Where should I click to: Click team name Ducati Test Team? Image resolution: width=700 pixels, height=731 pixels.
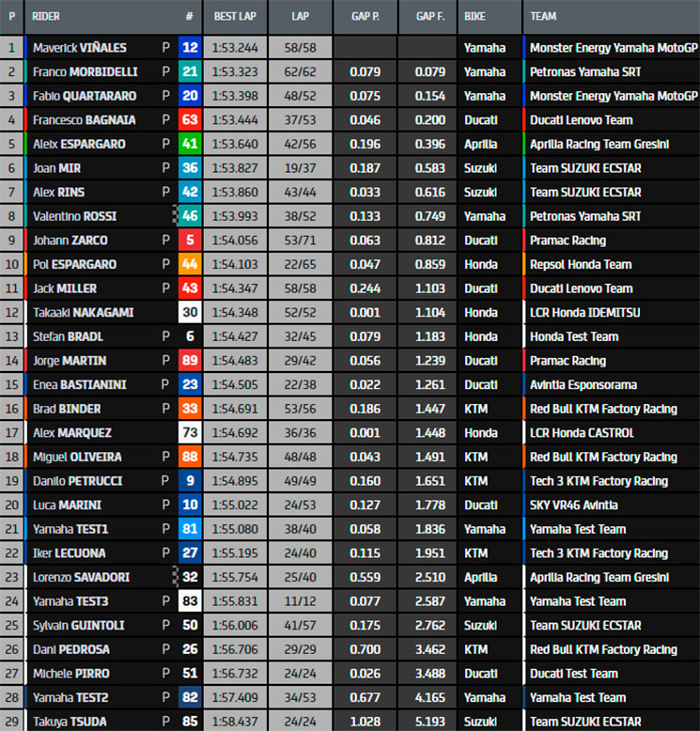[573, 674]
